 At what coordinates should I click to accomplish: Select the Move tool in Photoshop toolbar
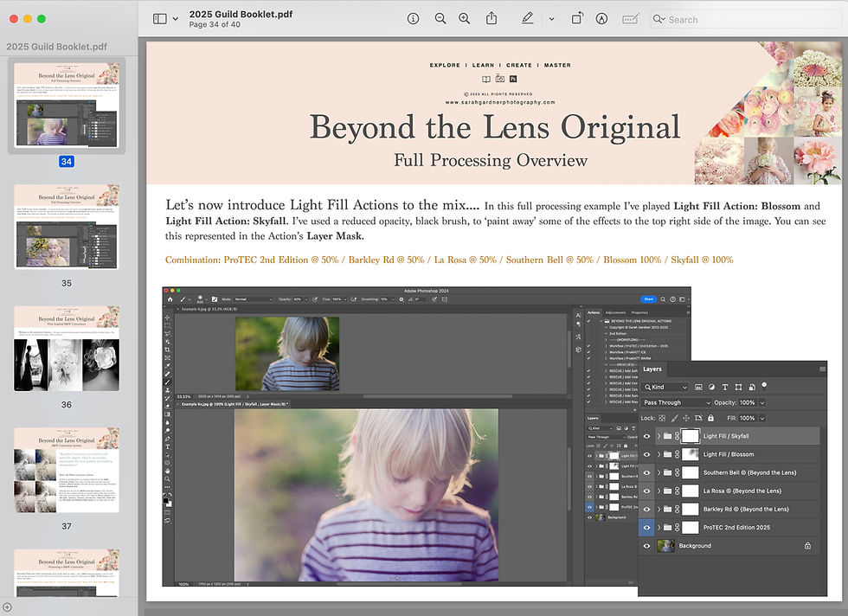tap(168, 318)
